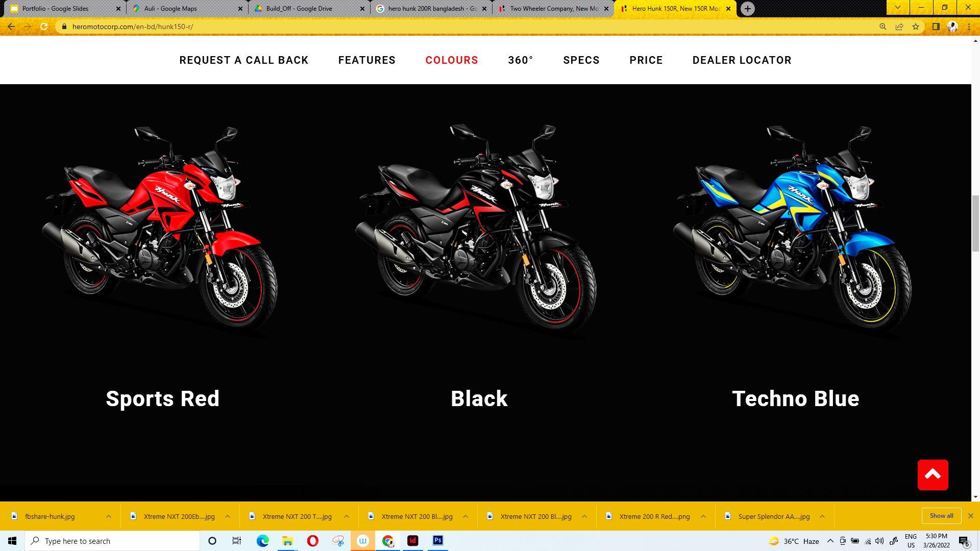
Task: Expand options for Xtreme 200 R Red download
Action: click(x=703, y=516)
